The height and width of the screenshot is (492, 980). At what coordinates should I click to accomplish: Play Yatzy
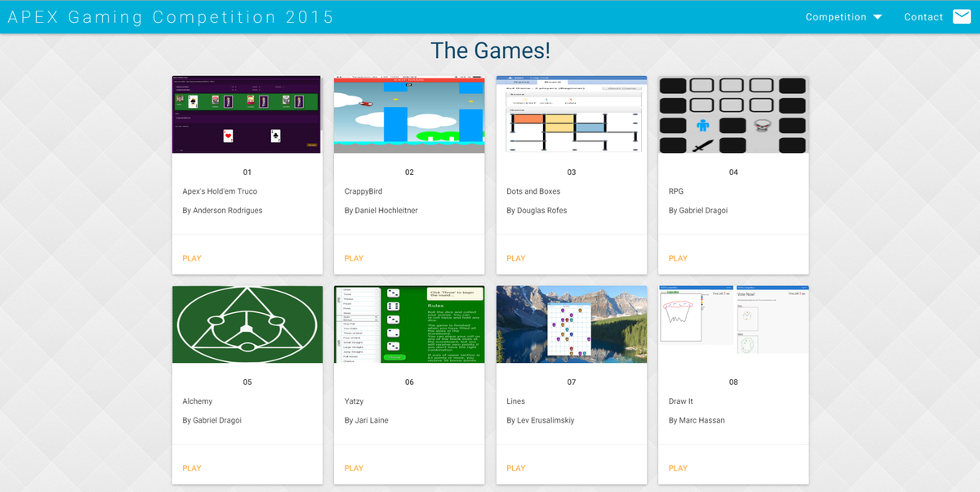pos(354,467)
